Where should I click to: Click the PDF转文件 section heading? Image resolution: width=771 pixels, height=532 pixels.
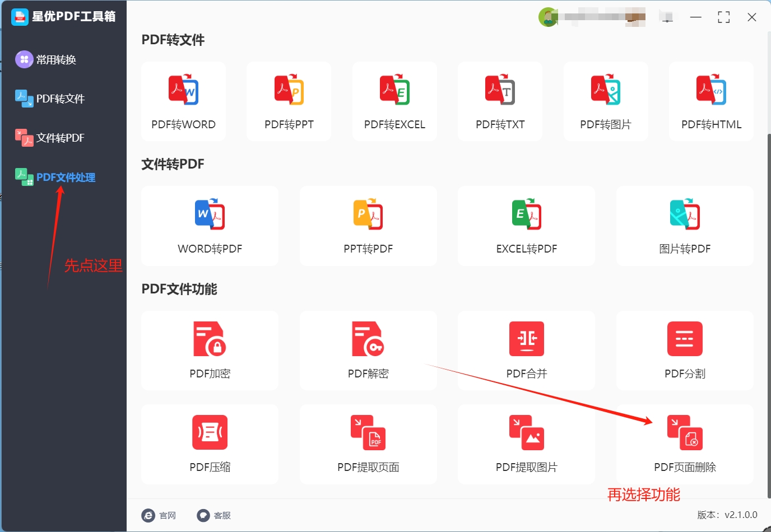click(x=173, y=40)
